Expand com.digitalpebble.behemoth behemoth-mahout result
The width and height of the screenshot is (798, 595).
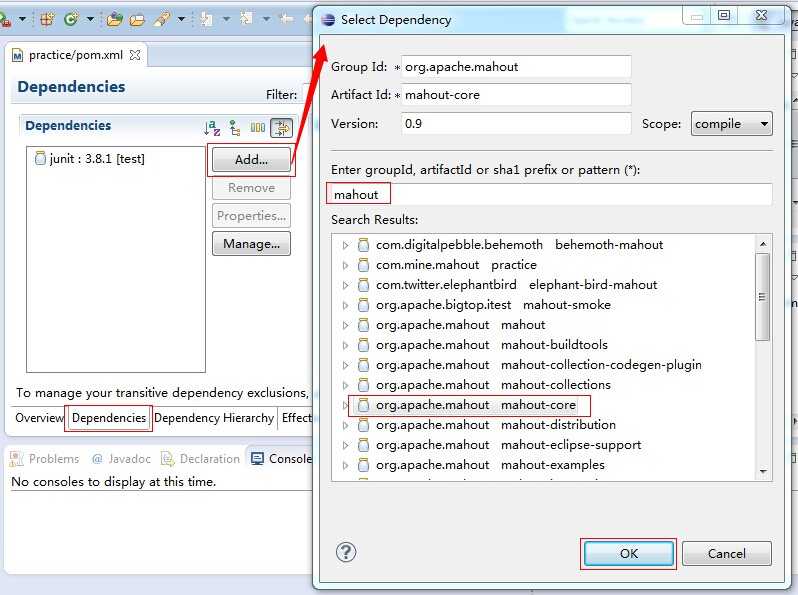(346, 245)
